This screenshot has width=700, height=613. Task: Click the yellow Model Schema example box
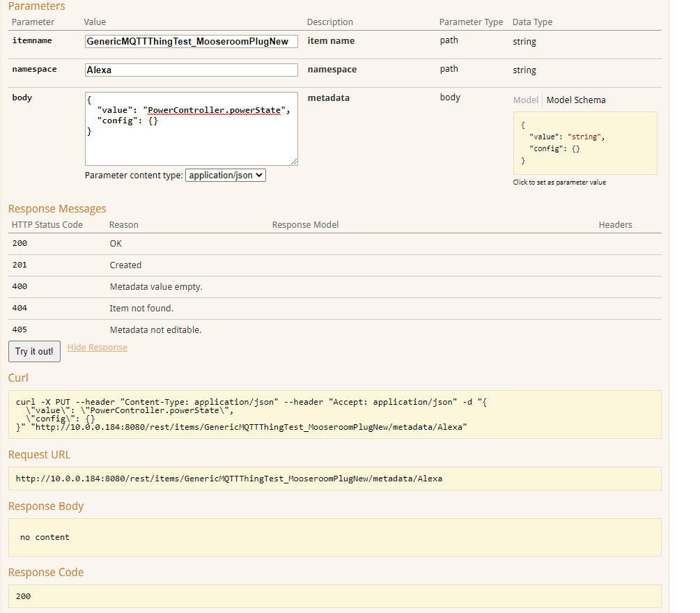pyautogui.click(x=585, y=143)
